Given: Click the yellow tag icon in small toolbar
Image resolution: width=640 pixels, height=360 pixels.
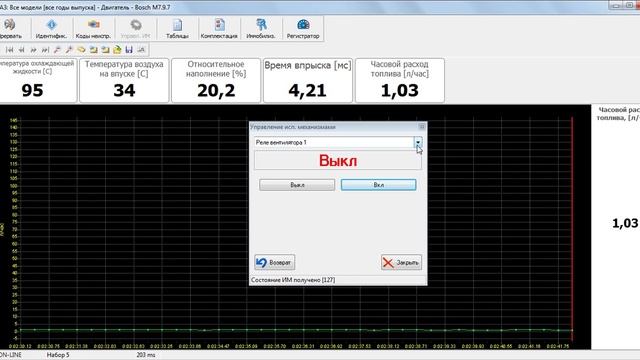Looking at the screenshot, I should coord(81,50).
